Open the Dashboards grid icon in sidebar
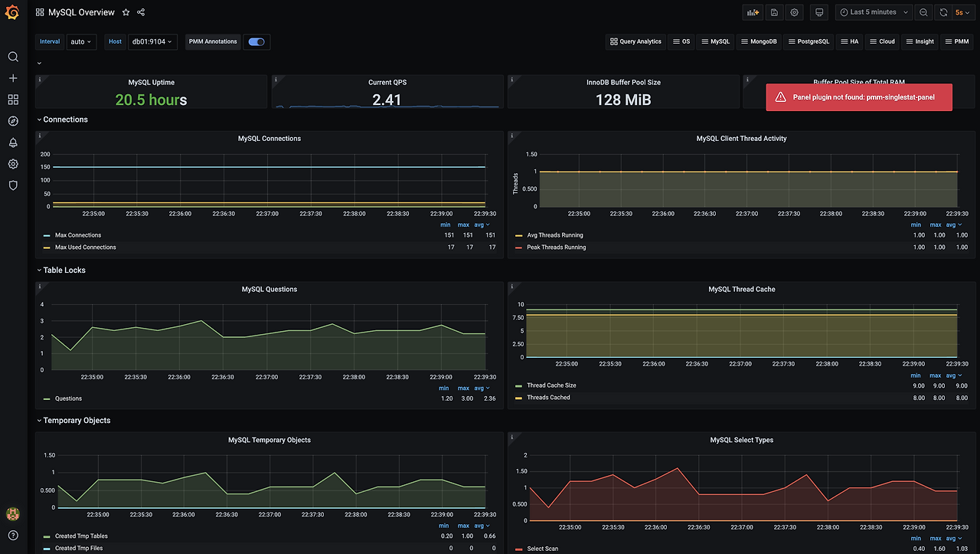This screenshot has width=980, height=554. (x=13, y=100)
